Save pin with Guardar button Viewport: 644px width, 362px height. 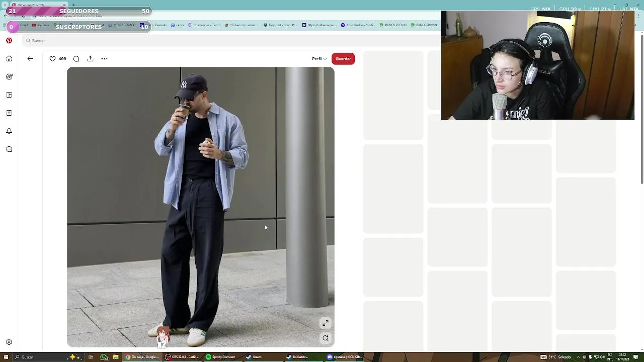[x=343, y=59]
